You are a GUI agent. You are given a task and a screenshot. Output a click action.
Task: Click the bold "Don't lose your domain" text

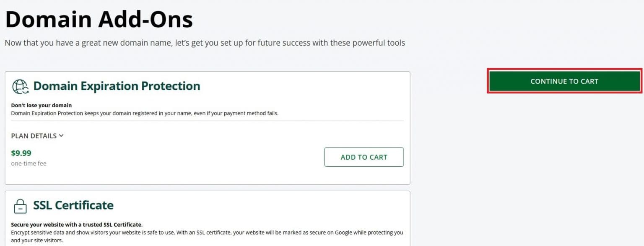click(41, 105)
